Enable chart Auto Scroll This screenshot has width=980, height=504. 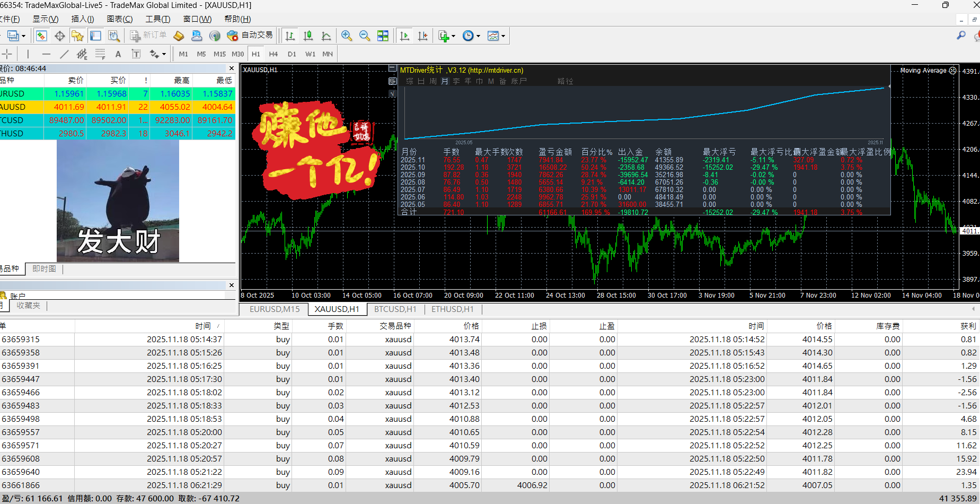click(404, 36)
